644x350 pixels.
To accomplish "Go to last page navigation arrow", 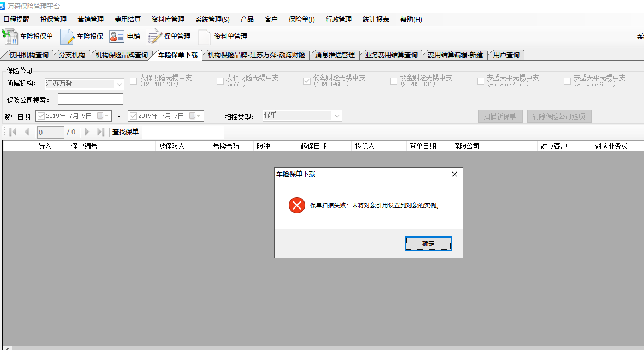I will [x=100, y=132].
